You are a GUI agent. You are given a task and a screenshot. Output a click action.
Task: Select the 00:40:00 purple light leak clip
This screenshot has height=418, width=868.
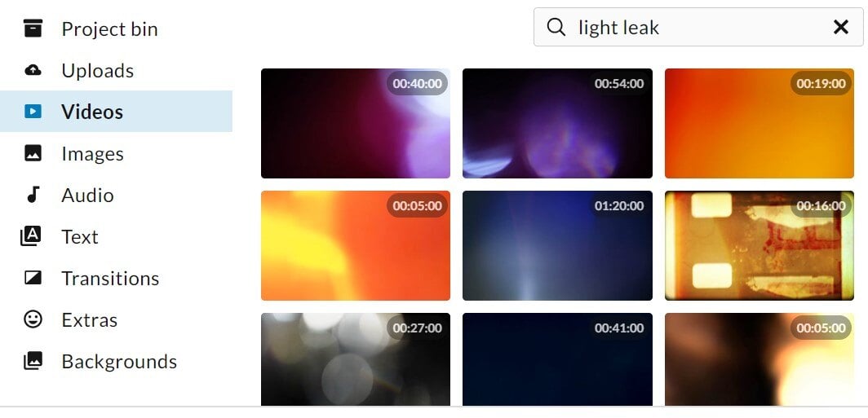pos(356,123)
